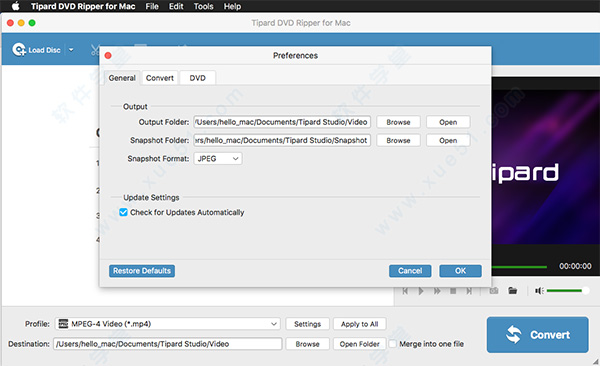Viewport: 600px width, 366px height.
Task: Confirm preferences with OK
Action: click(x=460, y=271)
